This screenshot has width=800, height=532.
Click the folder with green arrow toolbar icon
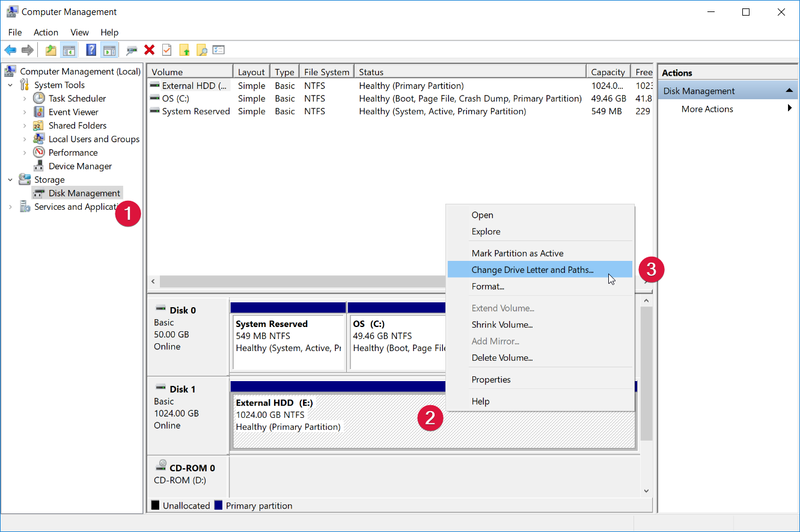coord(185,50)
